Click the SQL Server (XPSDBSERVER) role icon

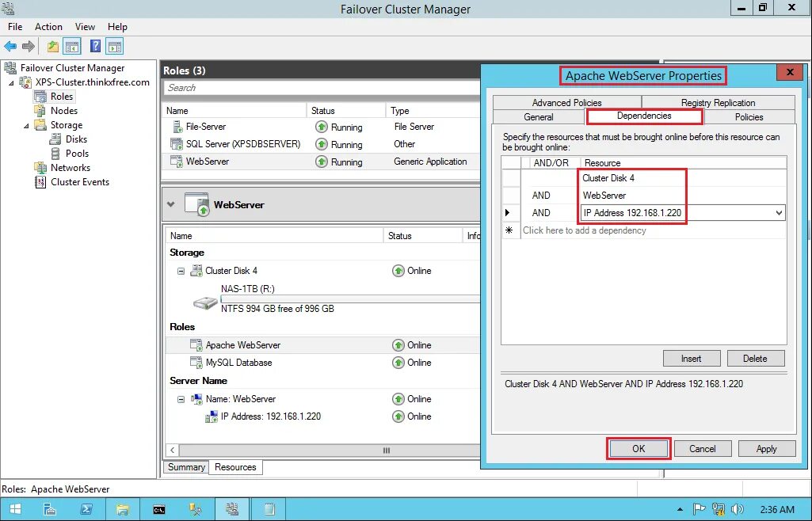[x=177, y=144]
